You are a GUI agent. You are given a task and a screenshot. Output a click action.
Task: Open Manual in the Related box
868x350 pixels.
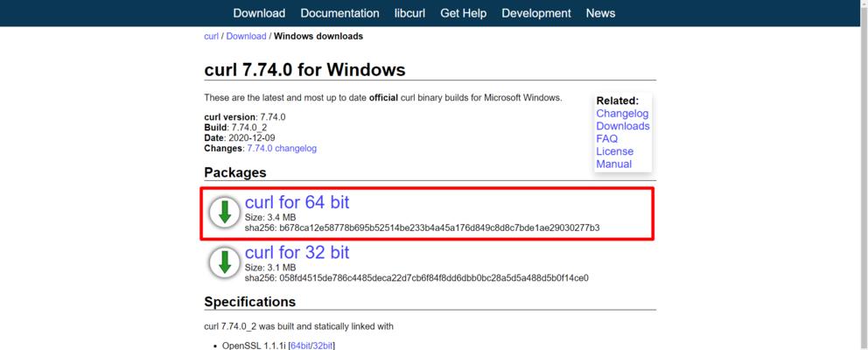(614, 164)
